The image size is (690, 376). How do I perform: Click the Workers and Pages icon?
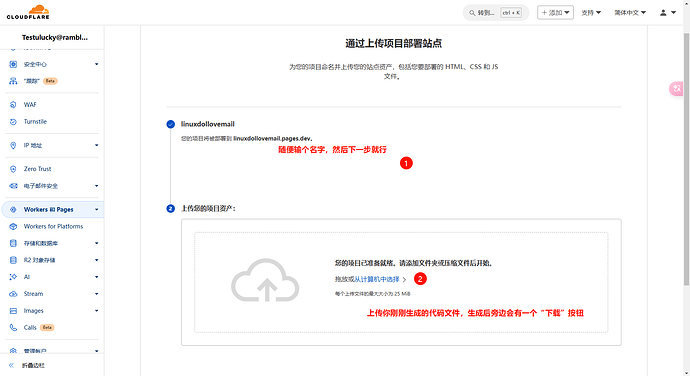[13, 210]
